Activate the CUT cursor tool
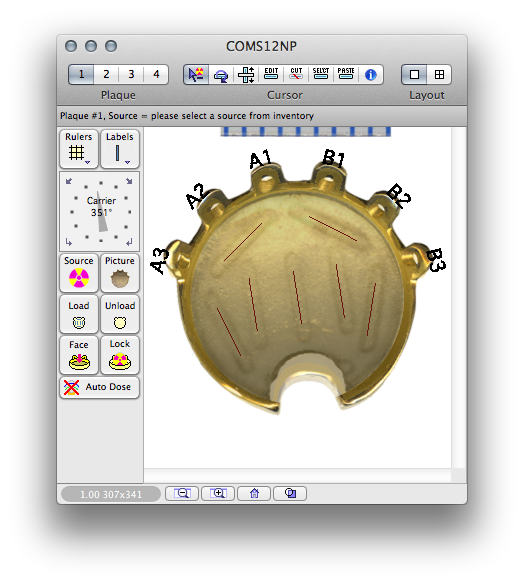Viewport: 524px width, 583px height. (x=296, y=75)
